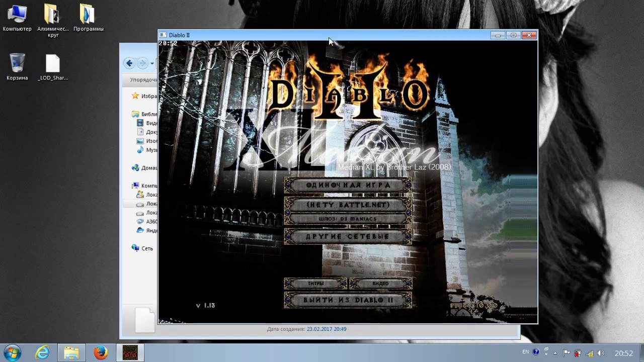Open the Action Center flag icon

(567, 353)
